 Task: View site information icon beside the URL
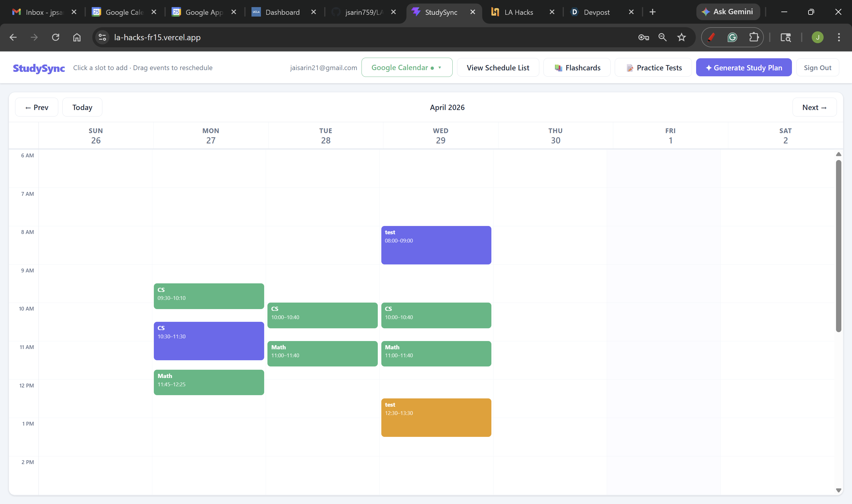pyautogui.click(x=102, y=37)
